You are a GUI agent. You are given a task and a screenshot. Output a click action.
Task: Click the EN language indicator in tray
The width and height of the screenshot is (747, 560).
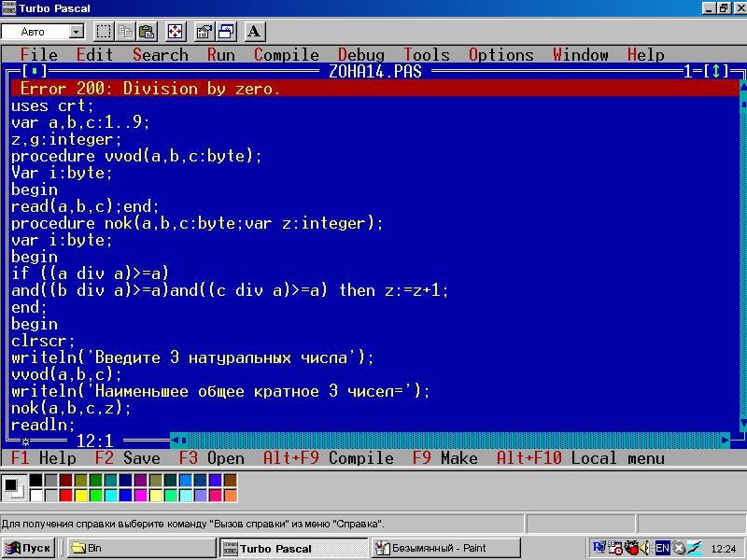662,548
